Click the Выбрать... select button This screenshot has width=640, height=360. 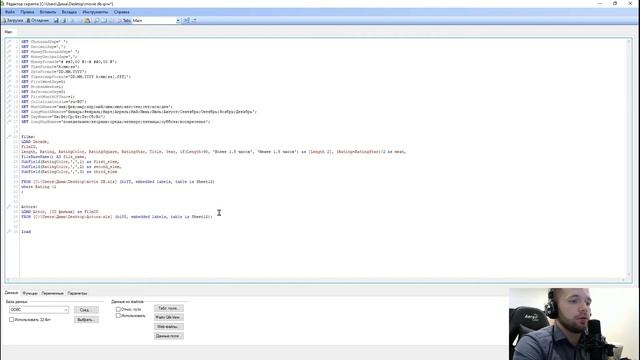86,320
